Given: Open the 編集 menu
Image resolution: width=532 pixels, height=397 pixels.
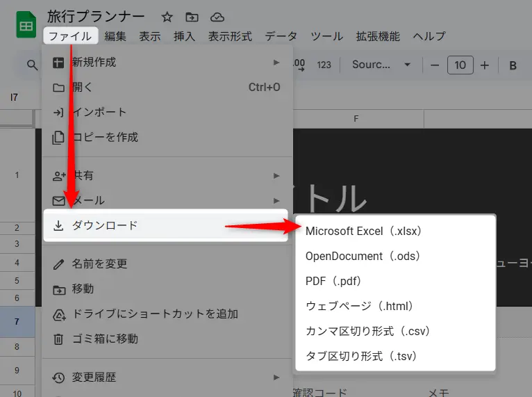Looking at the screenshot, I should click(115, 36).
